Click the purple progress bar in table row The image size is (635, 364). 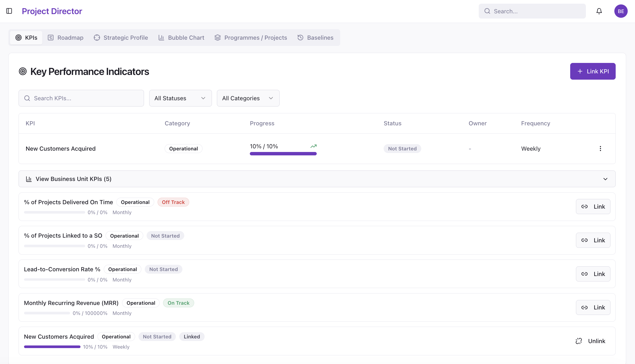tap(283, 154)
